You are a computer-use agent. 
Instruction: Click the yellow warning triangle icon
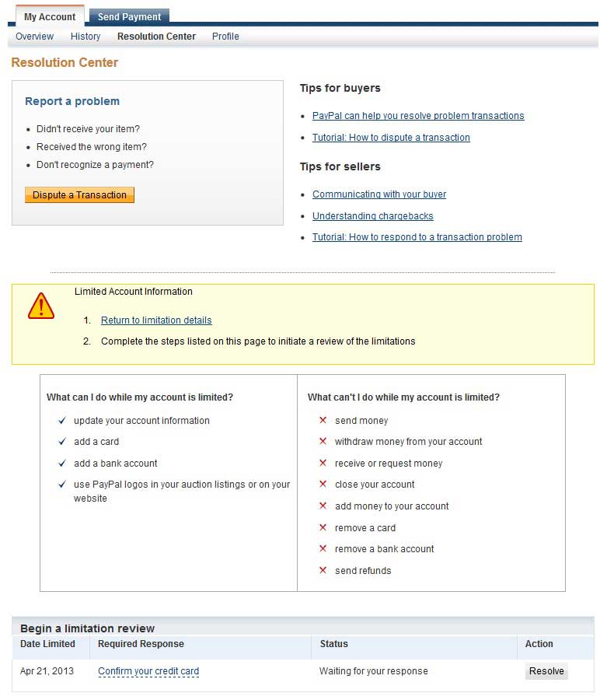[41, 306]
